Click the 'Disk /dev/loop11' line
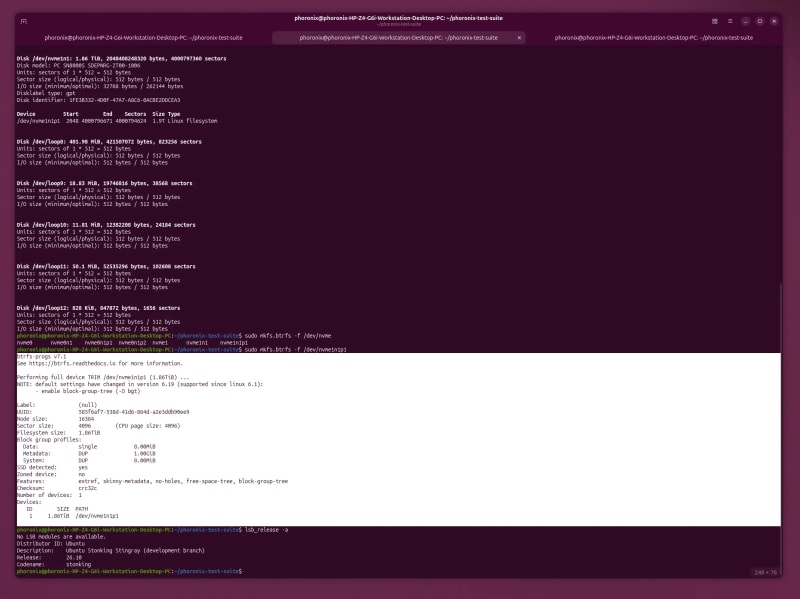The height and width of the screenshot is (599, 800). pyautogui.click(x=106, y=266)
